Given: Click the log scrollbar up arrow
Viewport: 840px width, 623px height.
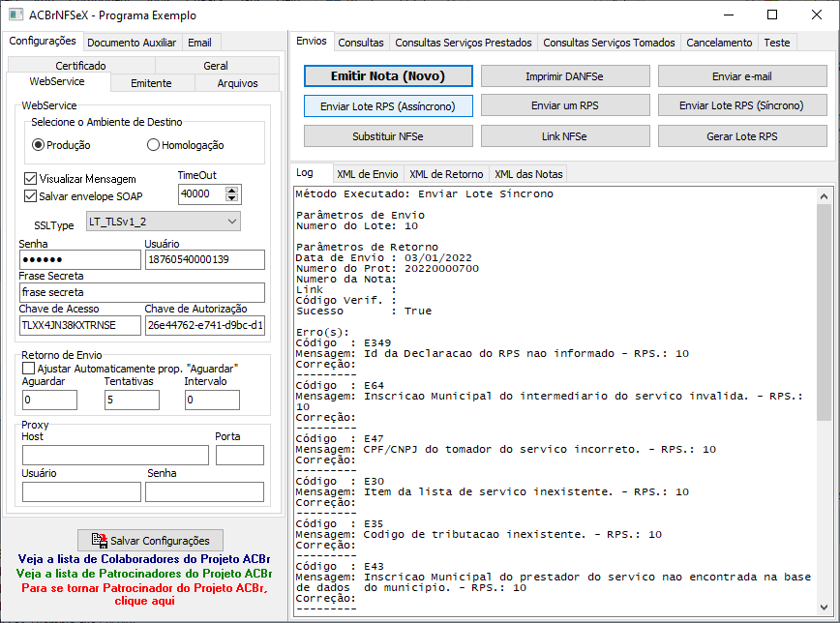Looking at the screenshot, I should 824,196.
